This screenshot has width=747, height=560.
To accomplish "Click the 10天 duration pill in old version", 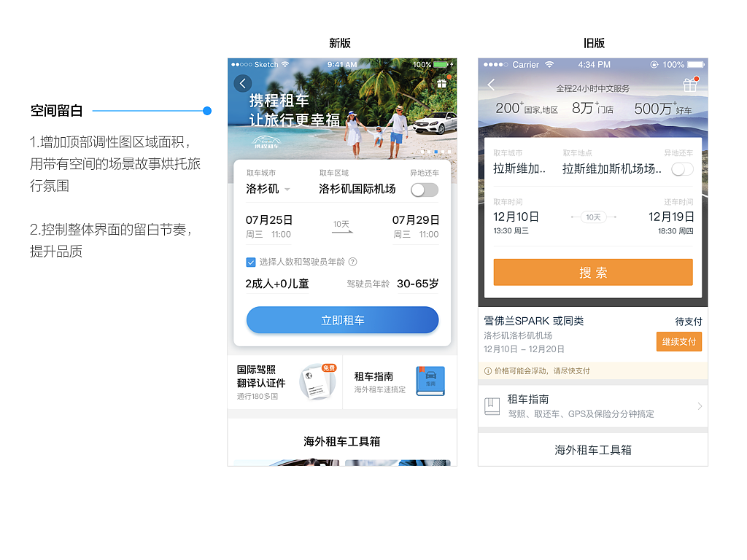I will [x=593, y=217].
